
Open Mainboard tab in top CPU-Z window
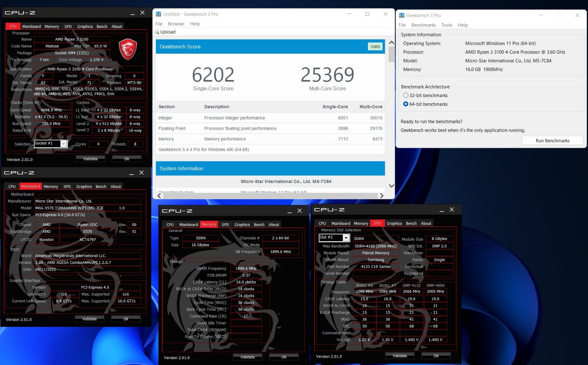pyautogui.click(x=32, y=26)
